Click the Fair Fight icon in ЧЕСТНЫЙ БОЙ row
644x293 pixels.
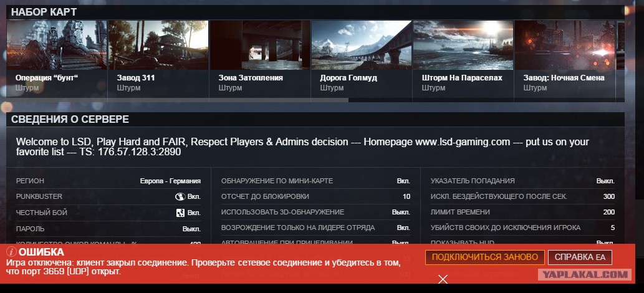[180, 213]
